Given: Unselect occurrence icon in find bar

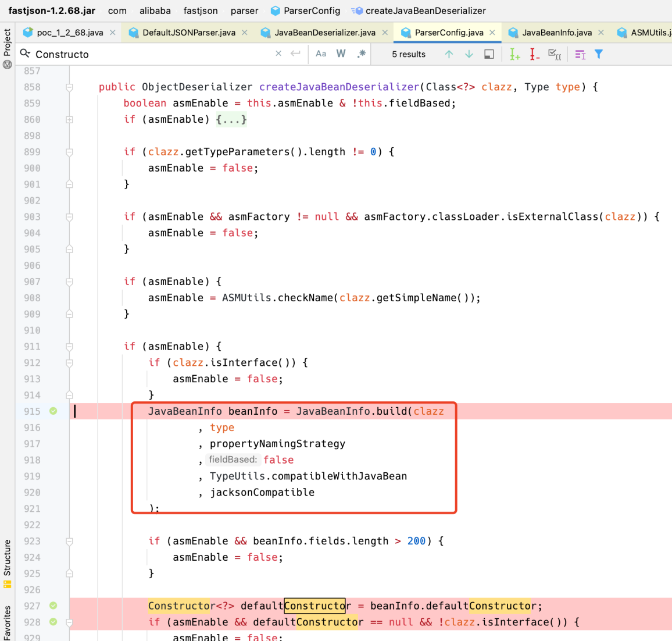Looking at the screenshot, I should [x=534, y=54].
